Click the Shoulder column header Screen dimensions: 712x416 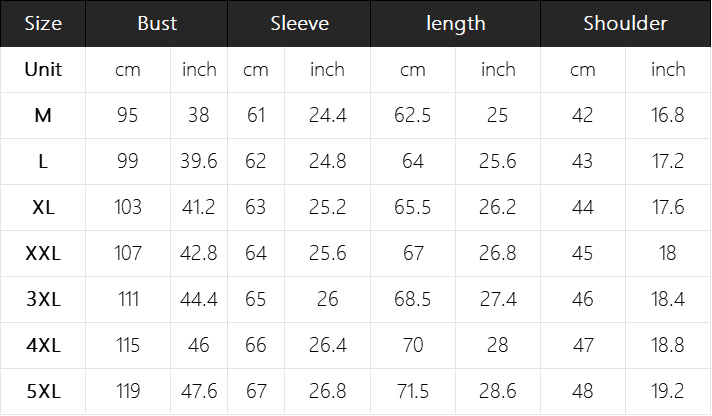tap(625, 23)
